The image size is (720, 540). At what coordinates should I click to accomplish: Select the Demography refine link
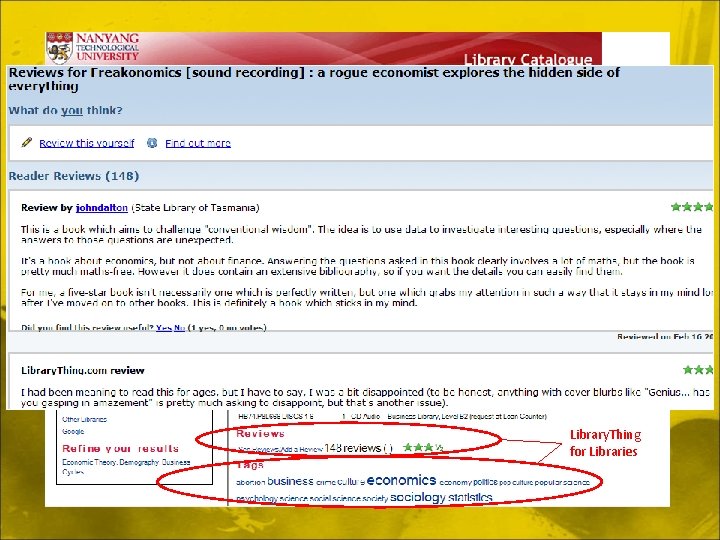click(139, 462)
